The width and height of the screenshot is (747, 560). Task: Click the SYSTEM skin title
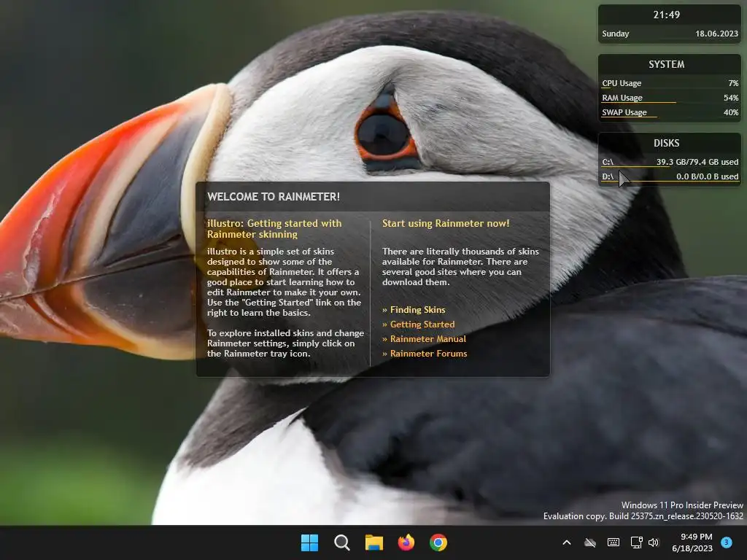click(x=667, y=64)
